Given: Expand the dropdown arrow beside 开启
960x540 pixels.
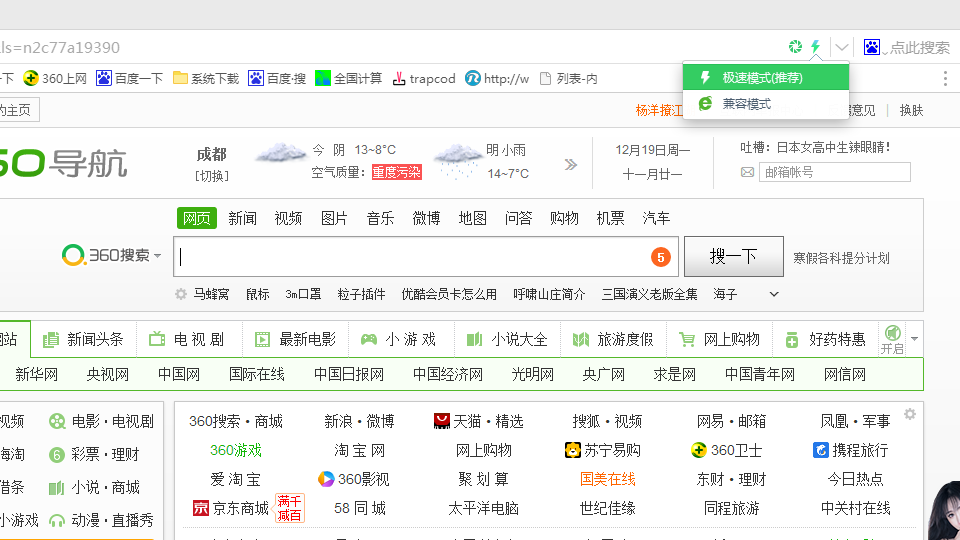Looking at the screenshot, I should pos(914,339).
